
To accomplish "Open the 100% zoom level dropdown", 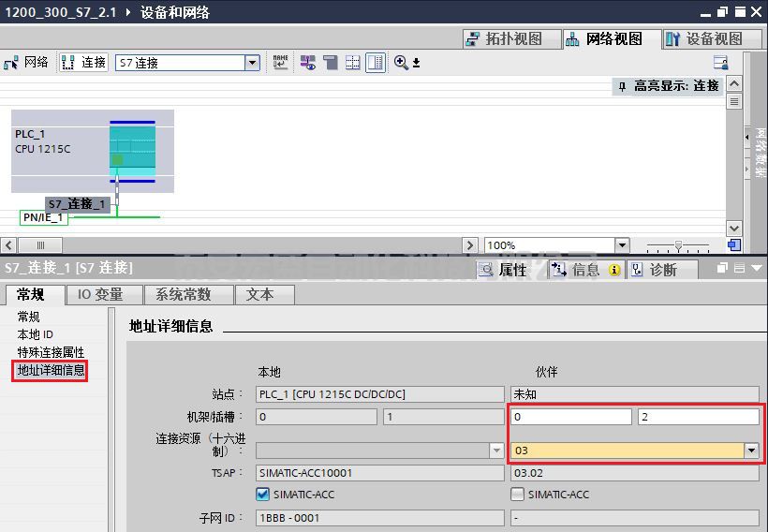I will pyautogui.click(x=622, y=245).
